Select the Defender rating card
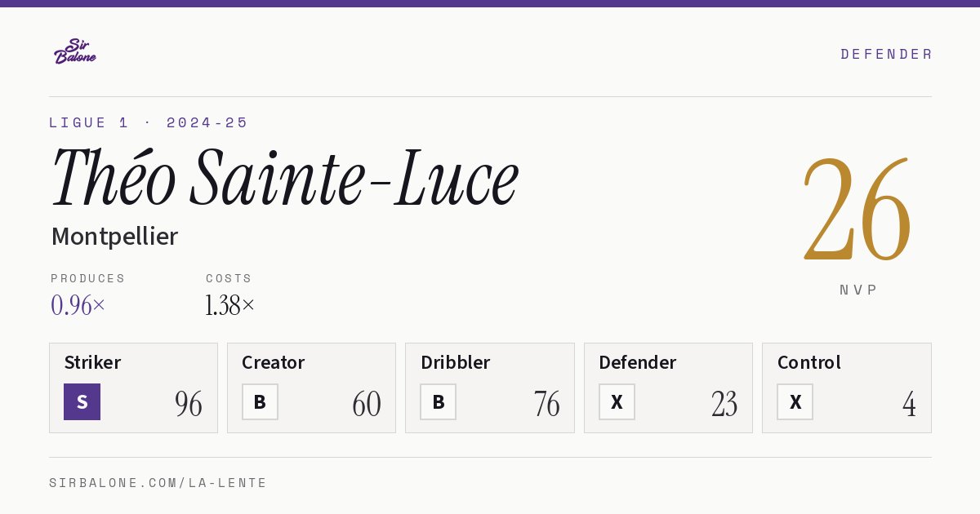980x514 pixels. pos(668,388)
